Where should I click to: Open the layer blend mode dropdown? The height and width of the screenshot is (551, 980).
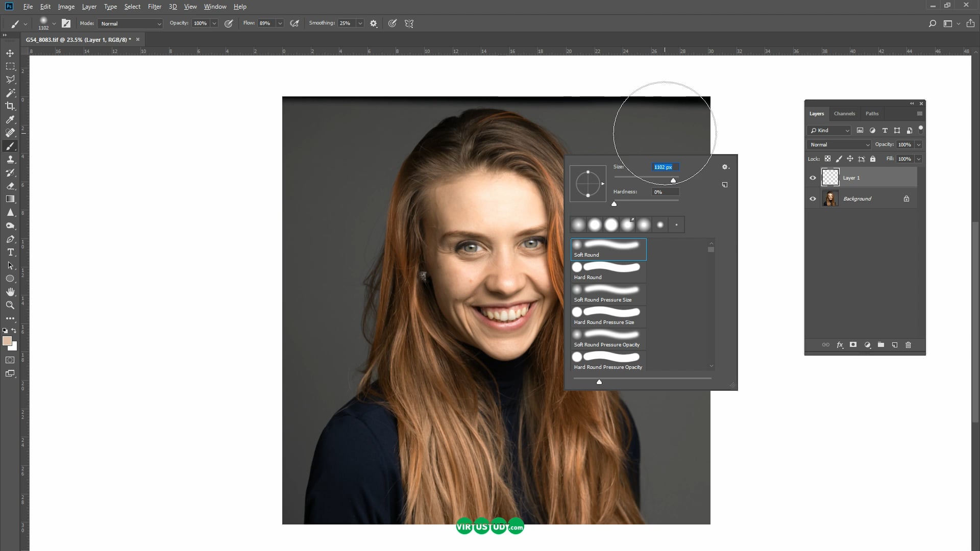coord(839,145)
